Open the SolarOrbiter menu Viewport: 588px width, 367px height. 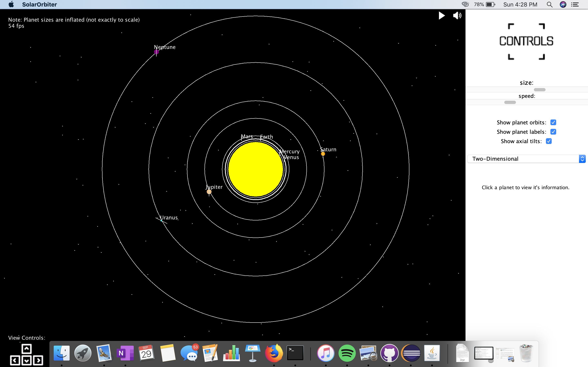(x=39, y=4)
